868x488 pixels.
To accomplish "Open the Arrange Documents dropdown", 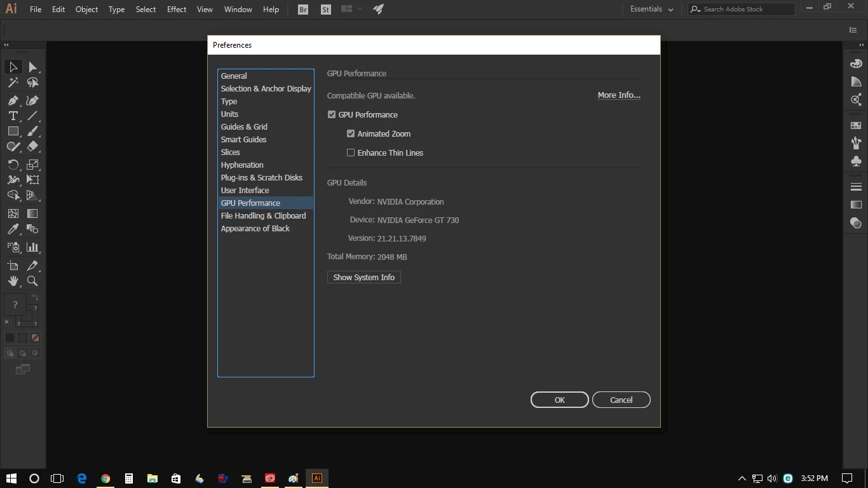I will (x=351, y=9).
